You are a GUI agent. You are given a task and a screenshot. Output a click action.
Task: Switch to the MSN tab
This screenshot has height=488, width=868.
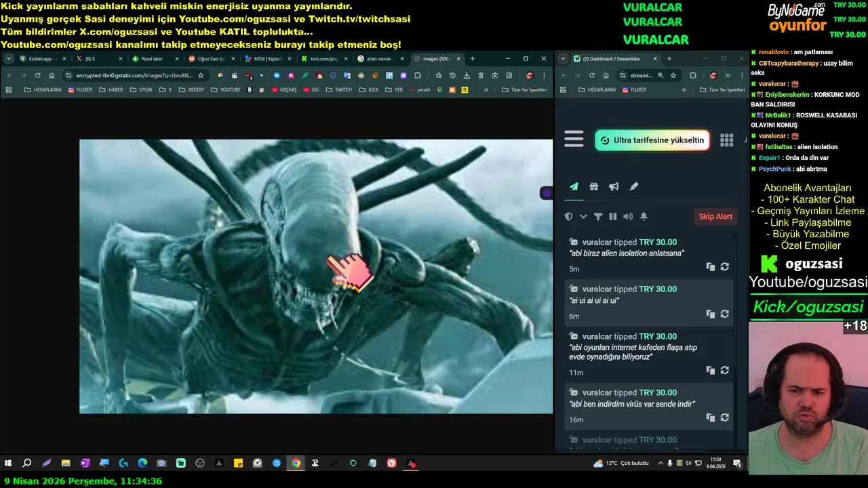click(267, 59)
